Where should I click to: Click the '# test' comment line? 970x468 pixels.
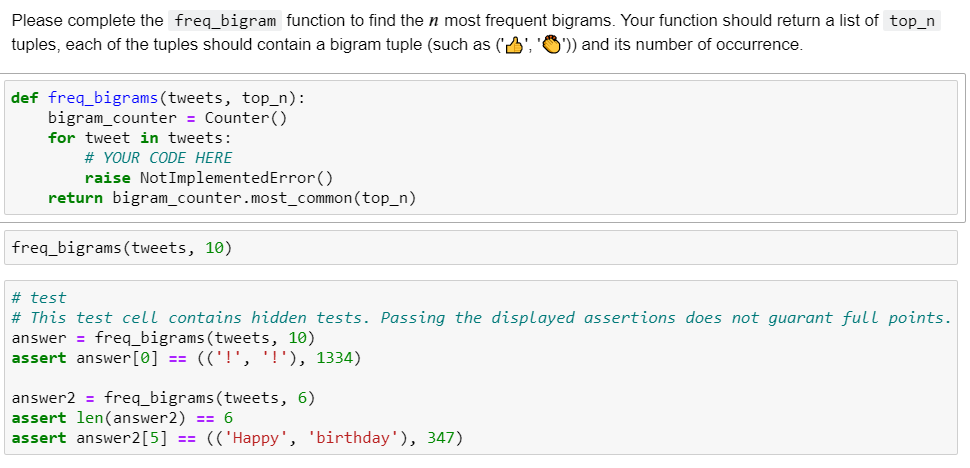pyautogui.click(x=38, y=298)
